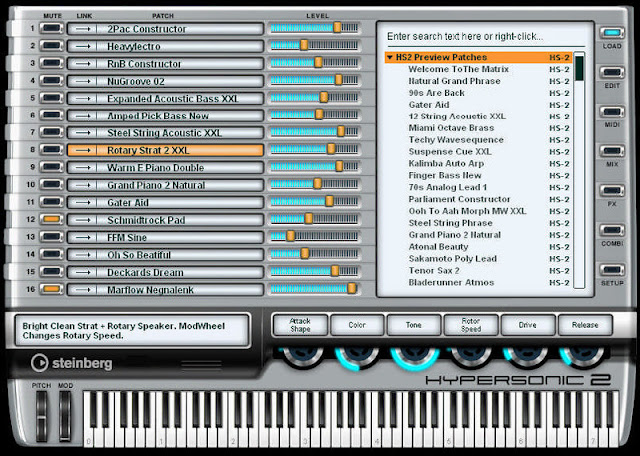Open the SETUP page button
640x456 pixels.
coord(612,270)
